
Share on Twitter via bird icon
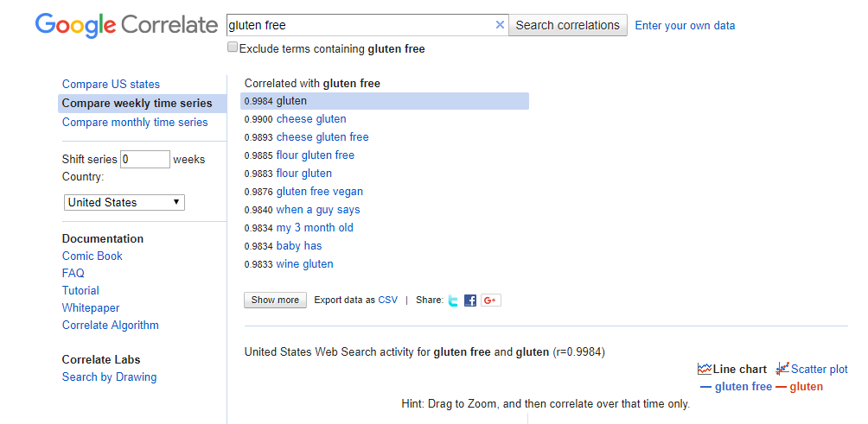pyautogui.click(x=453, y=301)
